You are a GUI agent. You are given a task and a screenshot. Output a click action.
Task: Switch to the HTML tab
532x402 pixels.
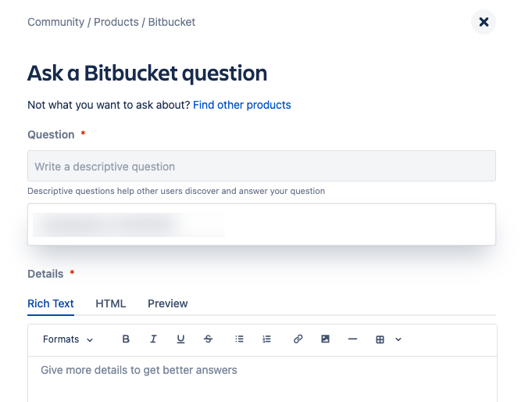[111, 303]
